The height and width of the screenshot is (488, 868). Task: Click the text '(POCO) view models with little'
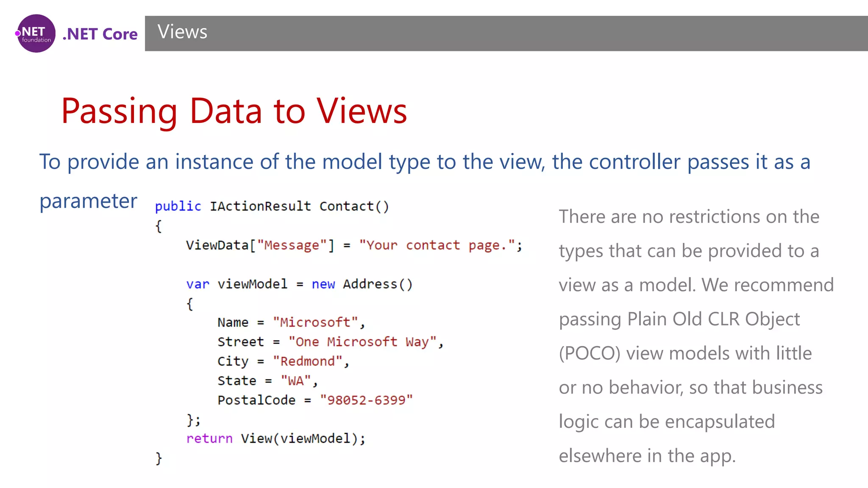tap(685, 354)
